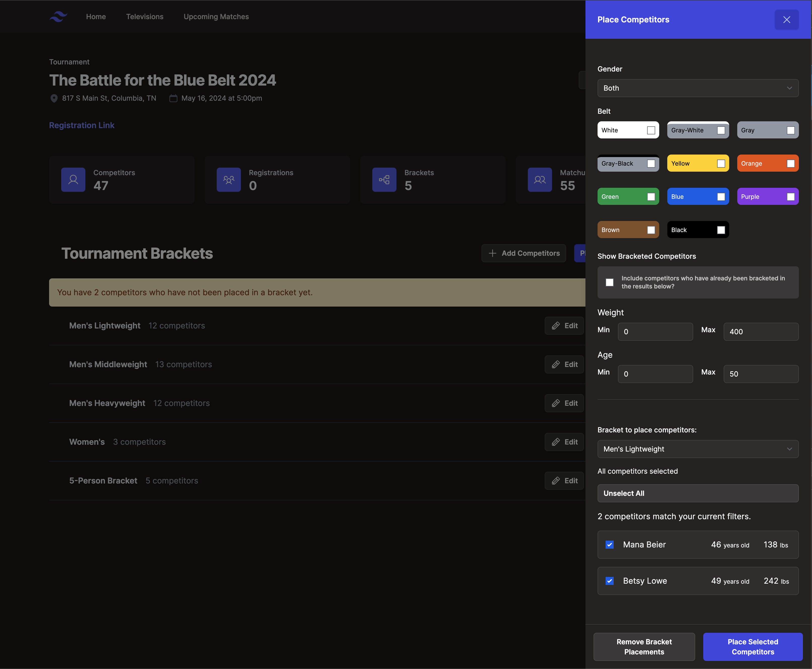812x669 pixels.
Task: Close the Place Competitors panel
Action: tap(787, 20)
